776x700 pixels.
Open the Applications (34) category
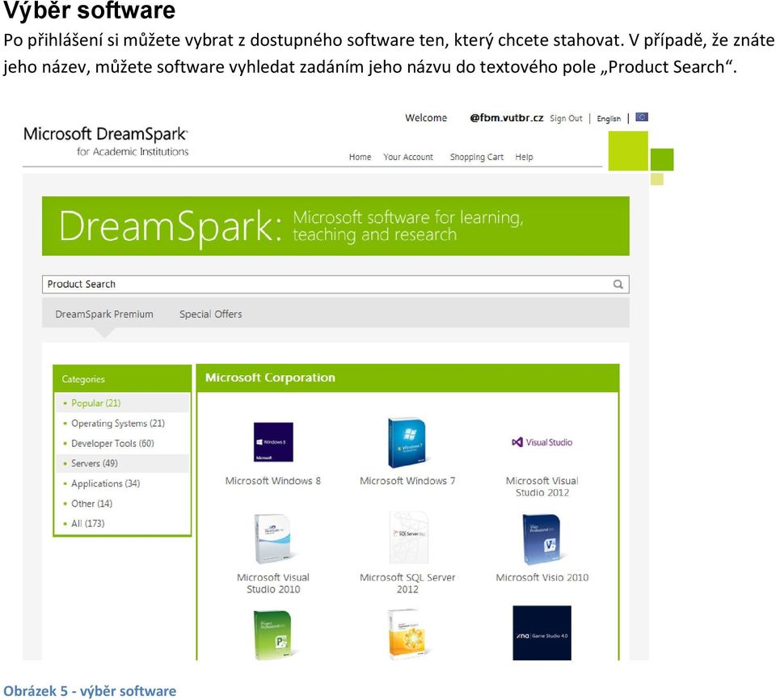click(x=105, y=483)
